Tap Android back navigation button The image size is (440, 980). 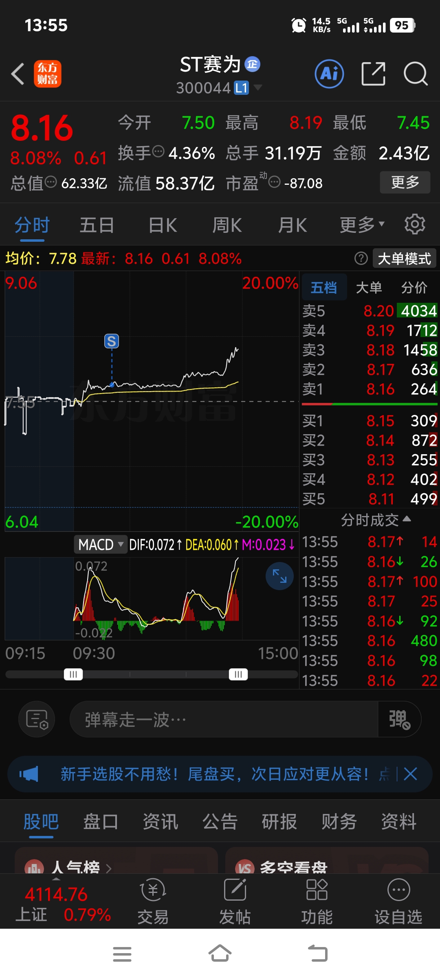(x=318, y=954)
